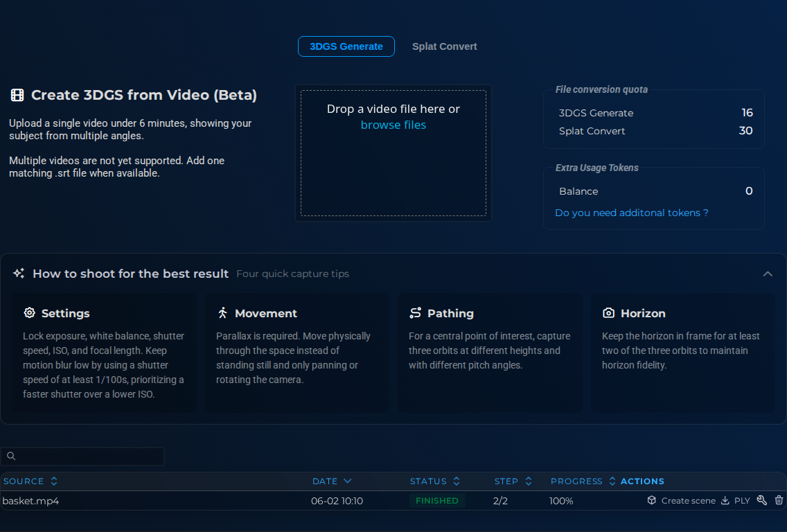Click the Create scene cube icon

point(651,500)
